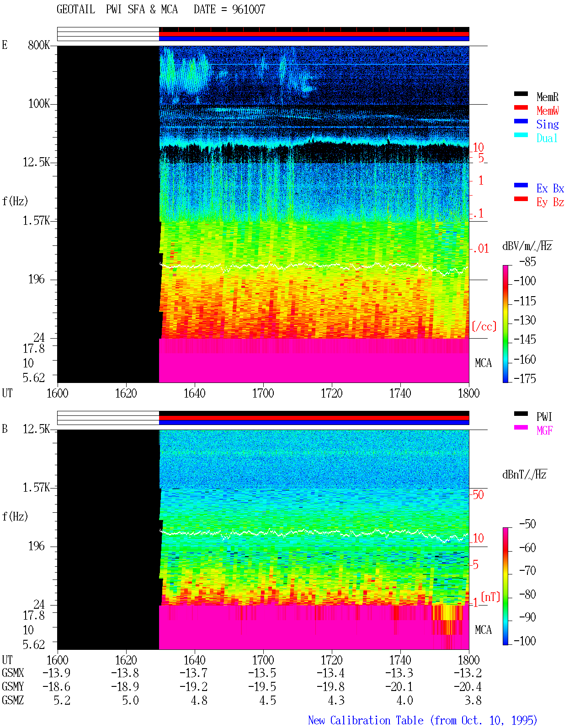Click the GSMY value -19.8

(x=330, y=686)
